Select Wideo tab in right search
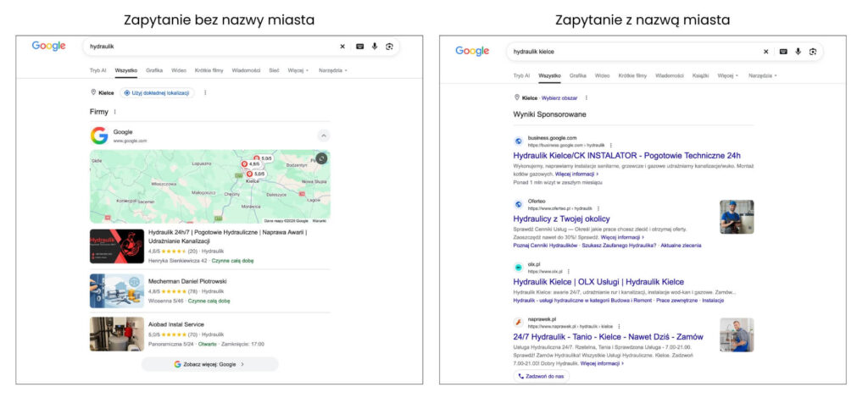The height and width of the screenshot is (398, 868). pyautogui.click(x=602, y=75)
